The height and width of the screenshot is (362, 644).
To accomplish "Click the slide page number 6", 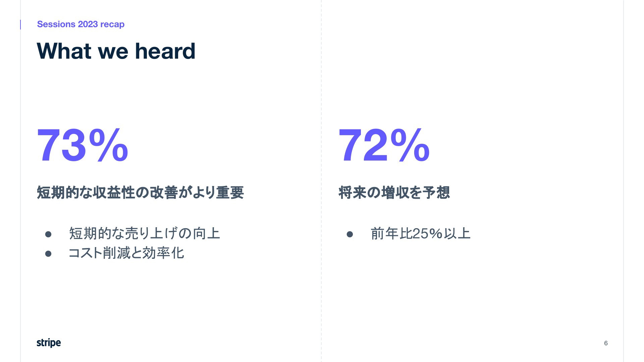I will 606,343.
